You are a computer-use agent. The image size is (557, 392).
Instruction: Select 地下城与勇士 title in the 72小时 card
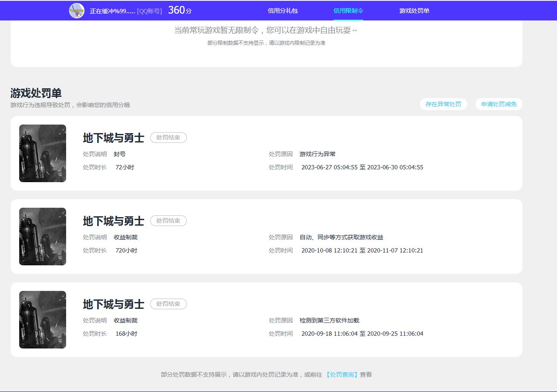[x=113, y=138]
